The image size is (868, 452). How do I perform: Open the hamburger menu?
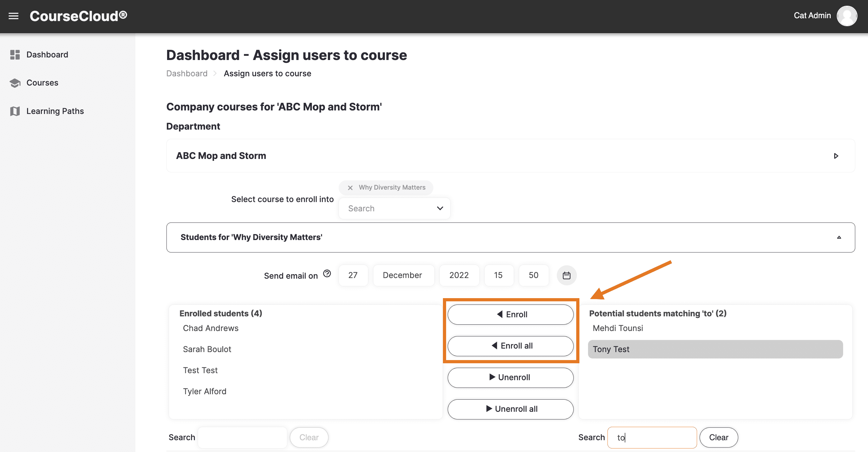coord(13,16)
